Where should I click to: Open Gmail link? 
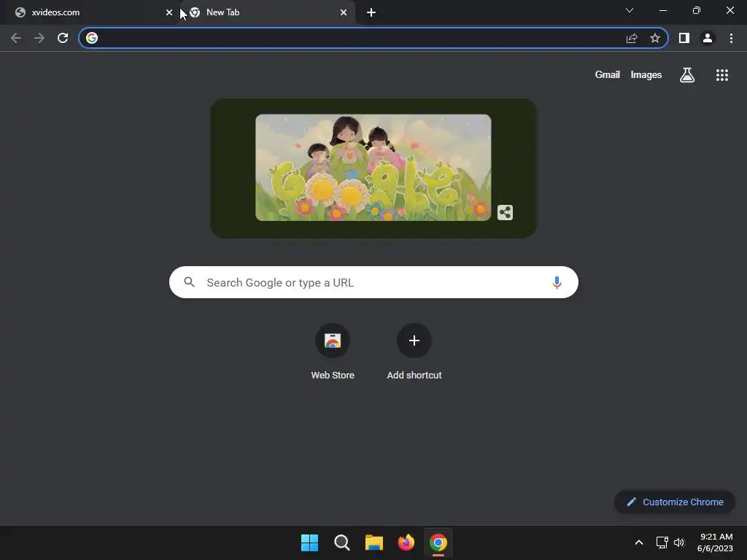pyautogui.click(x=608, y=75)
